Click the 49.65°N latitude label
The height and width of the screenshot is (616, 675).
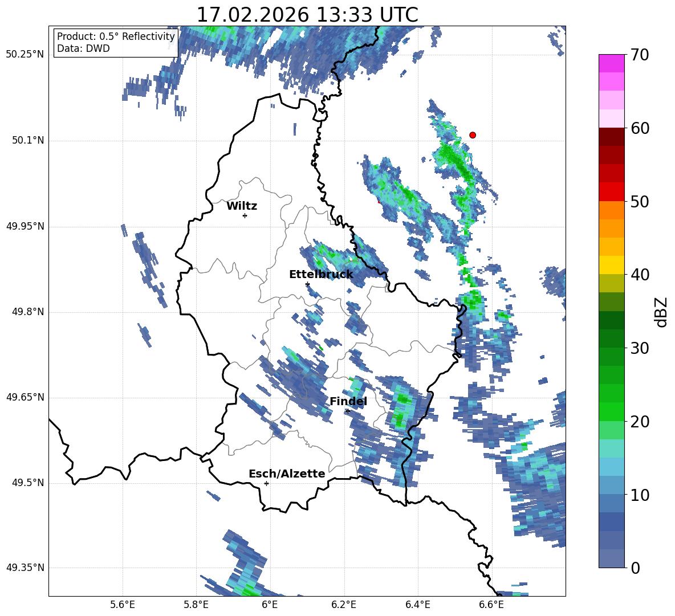[x=25, y=397]
